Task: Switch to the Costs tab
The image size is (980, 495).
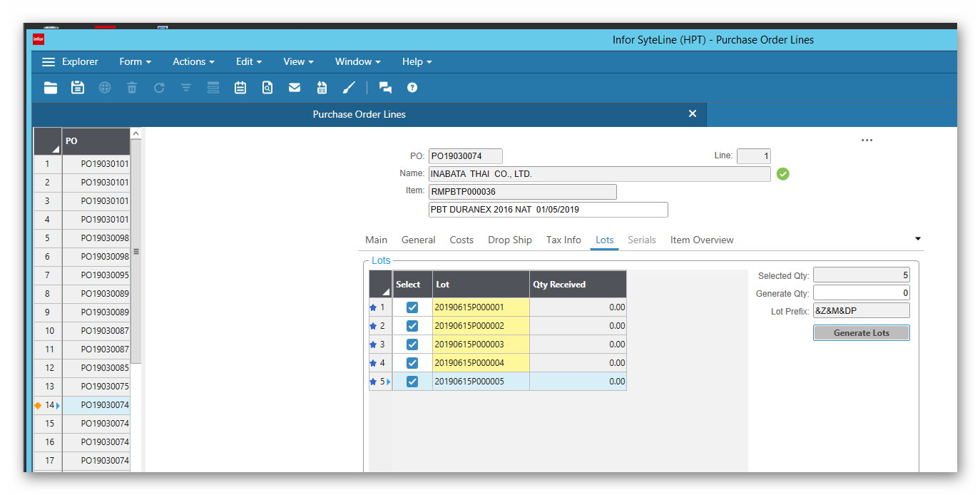Action: coord(461,240)
